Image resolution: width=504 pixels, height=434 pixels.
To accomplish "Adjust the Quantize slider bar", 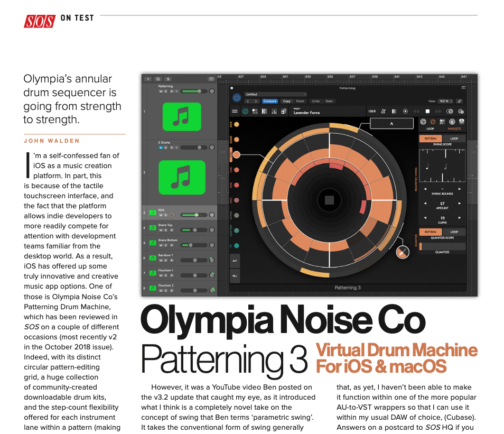I will [x=442, y=246].
